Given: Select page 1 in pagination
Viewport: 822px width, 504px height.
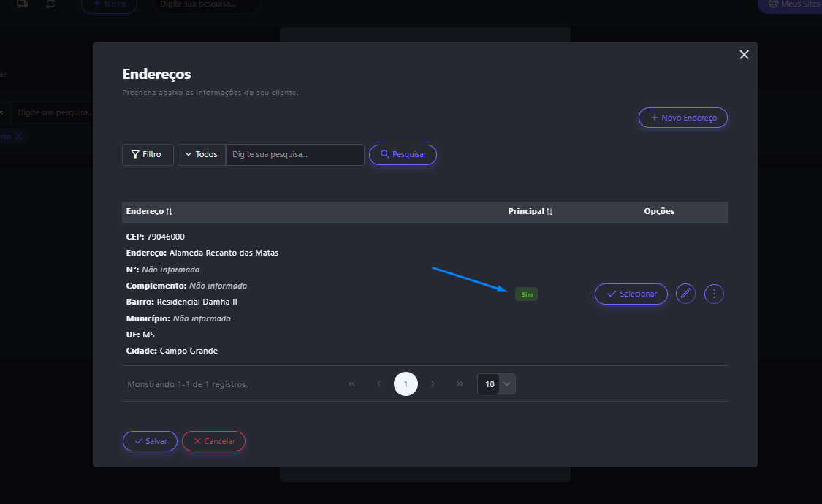Looking at the screenshot, I should pos(406,384).
